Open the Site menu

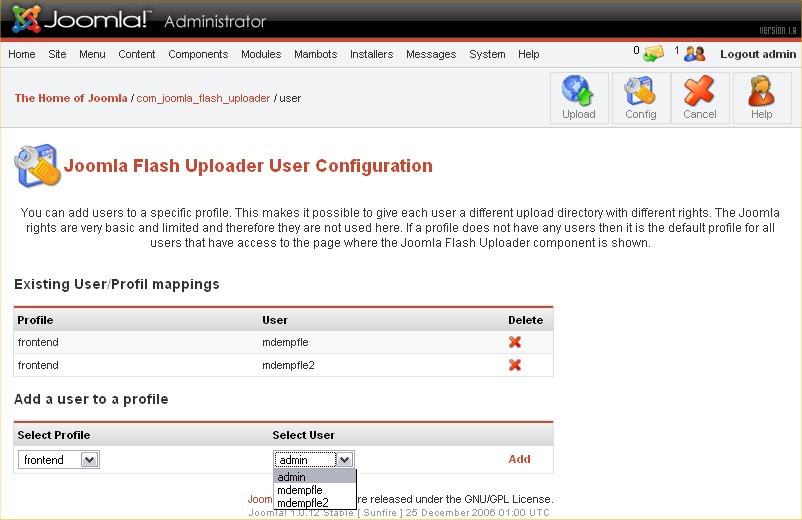57,54
